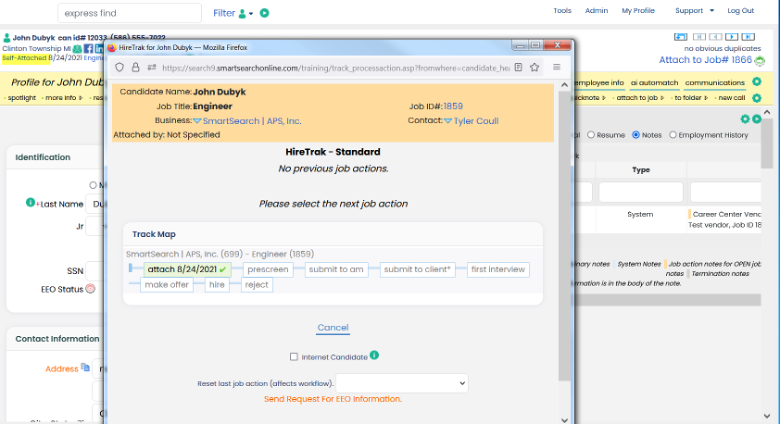Select the Employment History radio button
Viewport: 780px width, 425px height.
coord(673,135)
